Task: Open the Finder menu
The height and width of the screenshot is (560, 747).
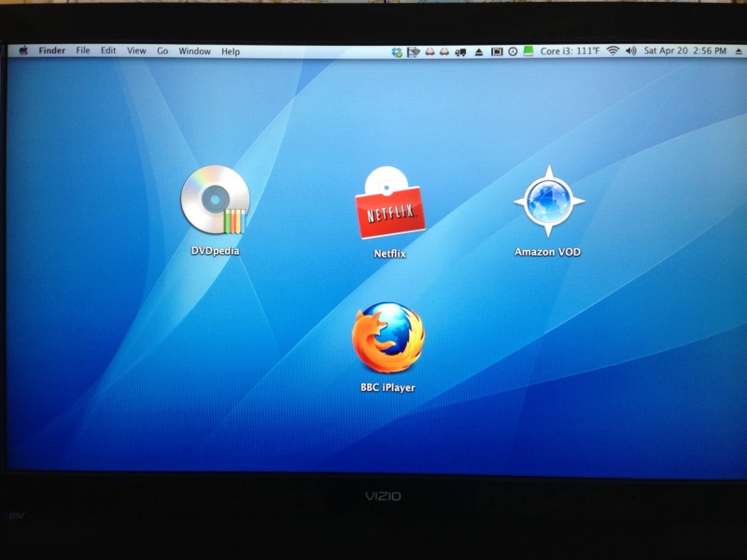Action: point(52,50)
